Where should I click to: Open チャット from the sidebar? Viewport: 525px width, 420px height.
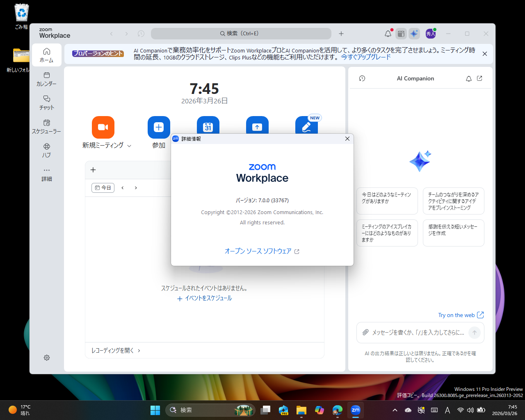point(46,103)
